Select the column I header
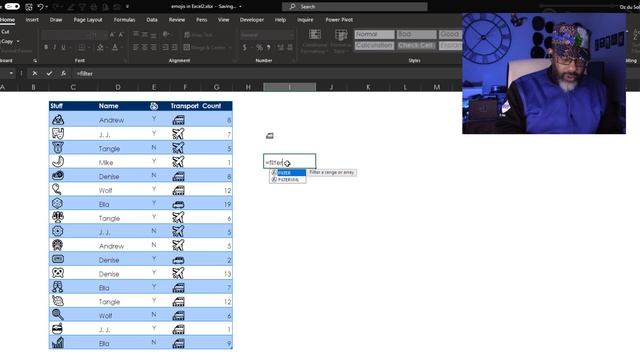Image resolution: width=640 pixels, height=360 pixels. (289, 87)
